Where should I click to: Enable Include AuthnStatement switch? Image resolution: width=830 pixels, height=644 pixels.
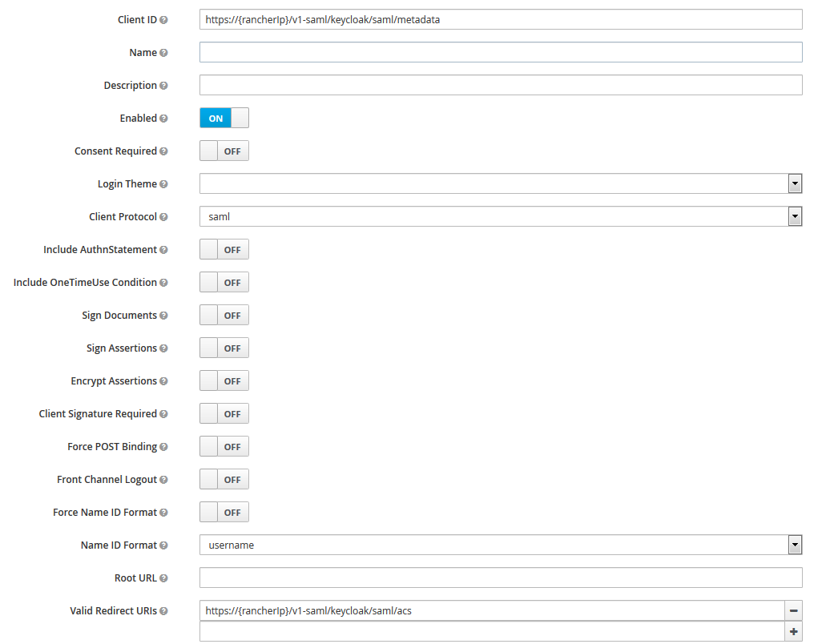point(224,249)
